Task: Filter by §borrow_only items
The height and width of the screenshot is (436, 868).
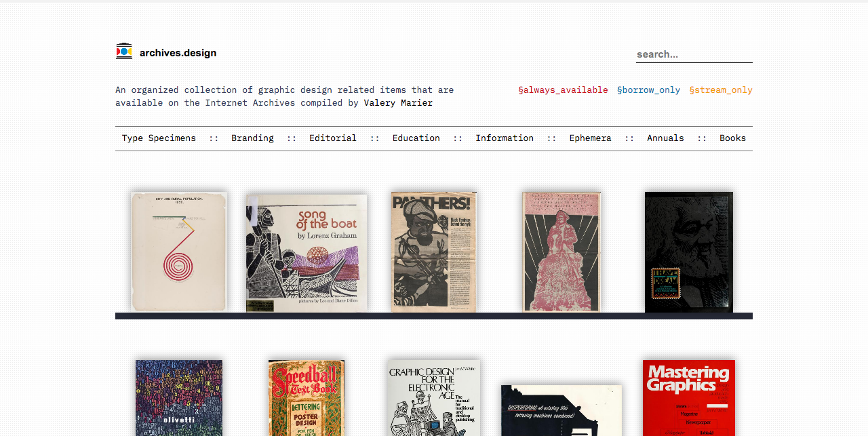Action: (648, 90)
